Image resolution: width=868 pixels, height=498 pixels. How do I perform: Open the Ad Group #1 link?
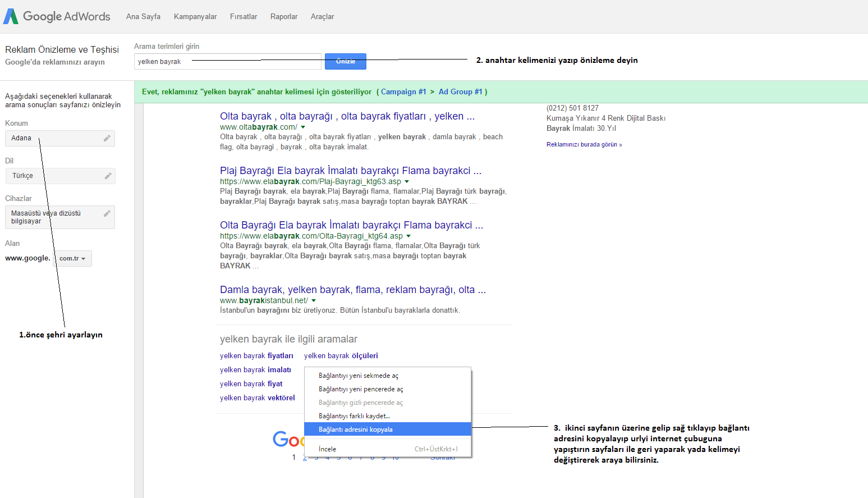(461, 92)
